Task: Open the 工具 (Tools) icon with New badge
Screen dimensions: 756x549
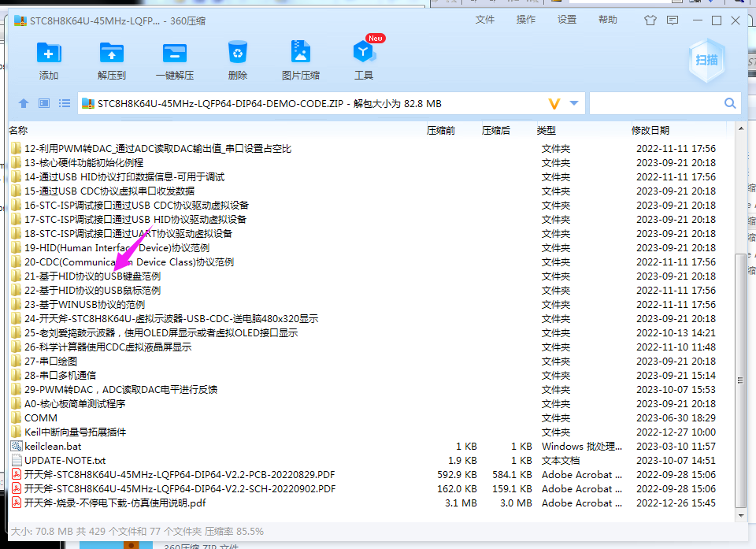Action: pyautogui.click(x=364, y=52)
